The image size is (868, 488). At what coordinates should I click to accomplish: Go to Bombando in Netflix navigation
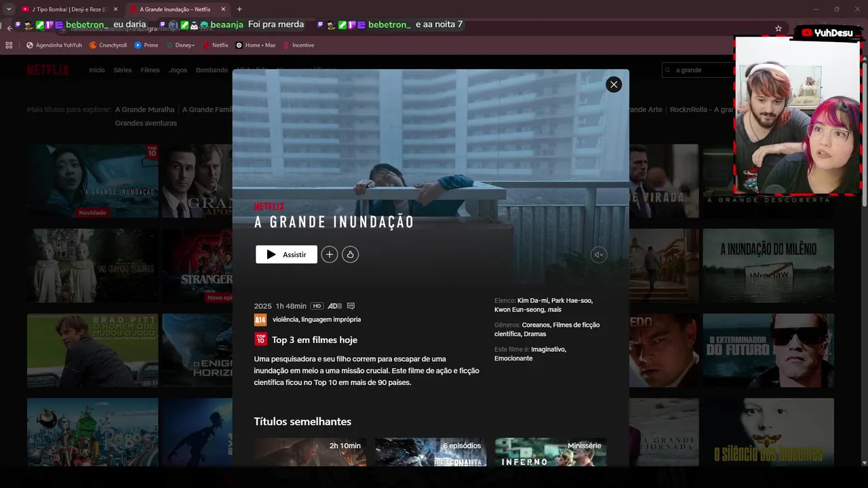click(x=212, y=70)
